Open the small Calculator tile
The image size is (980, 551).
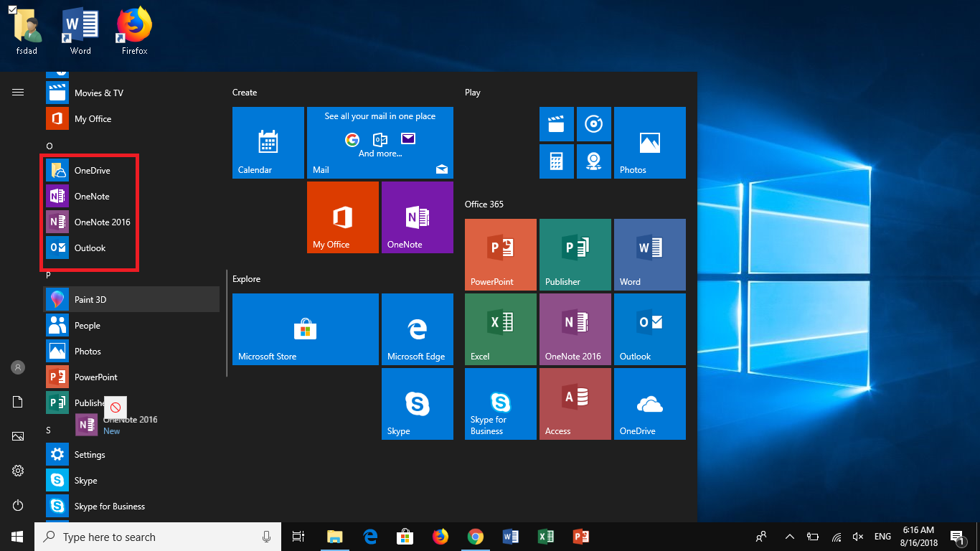click(557, 161)
